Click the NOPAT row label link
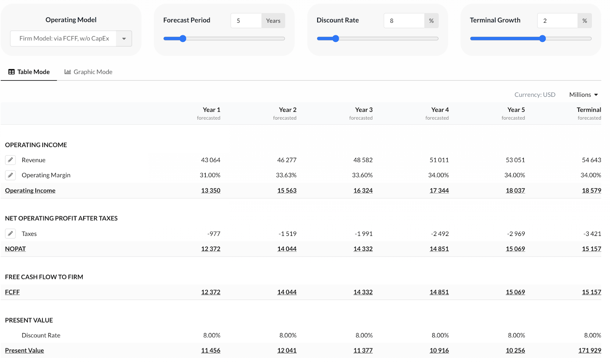Image resolution: width=610 pixels, height=364 pixels. click(15, 249)
